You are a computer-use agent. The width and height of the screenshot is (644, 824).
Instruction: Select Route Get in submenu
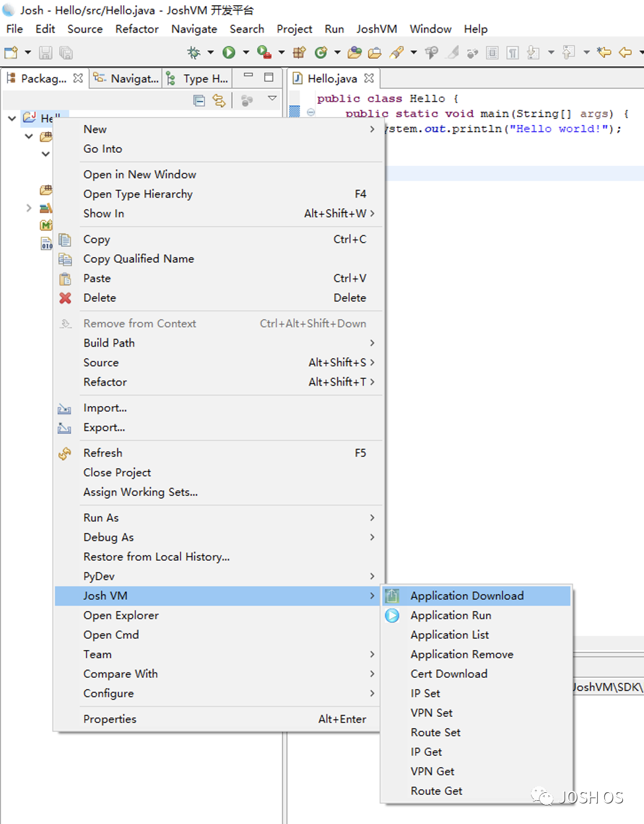pos(476,791)
